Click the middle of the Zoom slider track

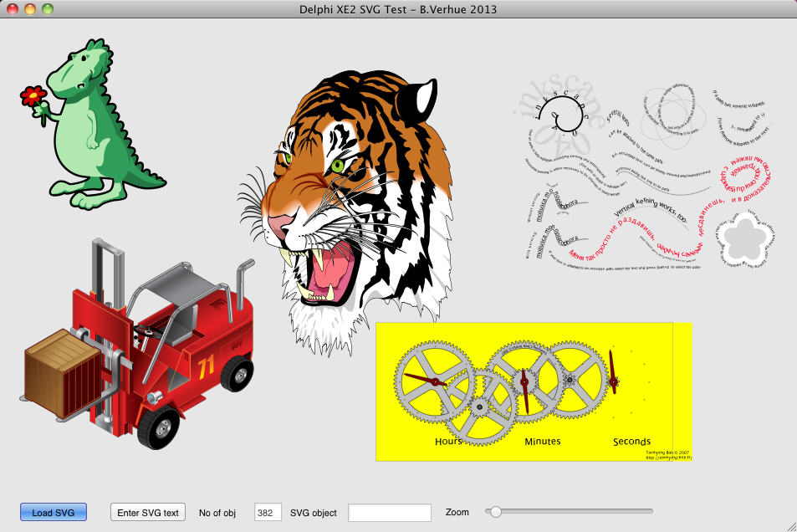(571, 511)
